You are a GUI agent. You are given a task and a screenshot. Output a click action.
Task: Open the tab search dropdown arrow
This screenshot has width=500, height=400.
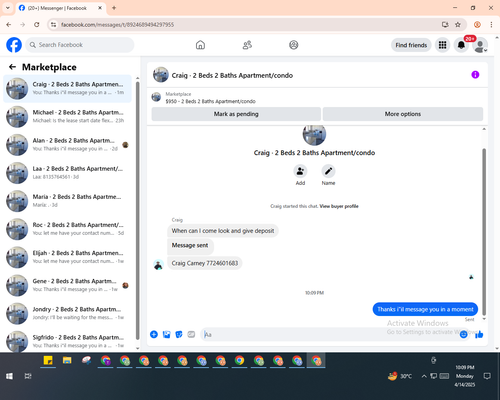coord(8,8)
